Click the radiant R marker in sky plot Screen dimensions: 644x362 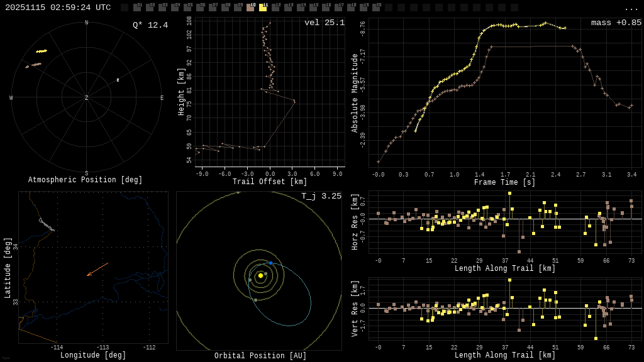click(118, 80)
